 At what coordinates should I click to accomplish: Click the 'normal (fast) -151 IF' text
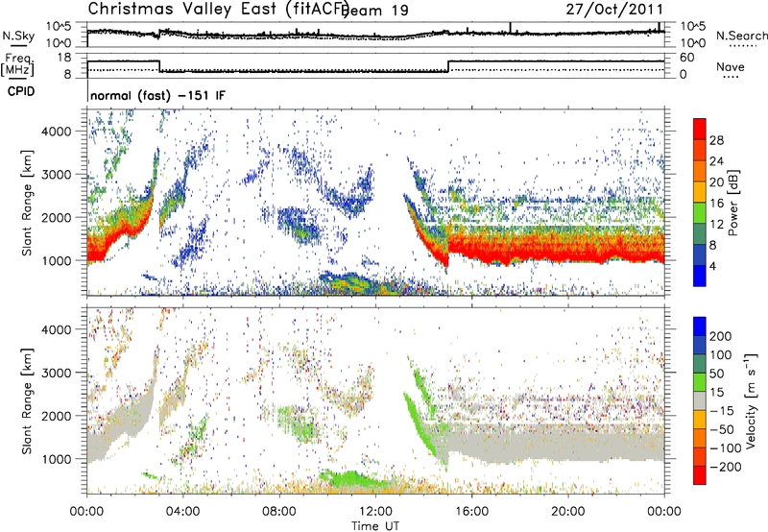pyautogui.click(x=157, y=95)
